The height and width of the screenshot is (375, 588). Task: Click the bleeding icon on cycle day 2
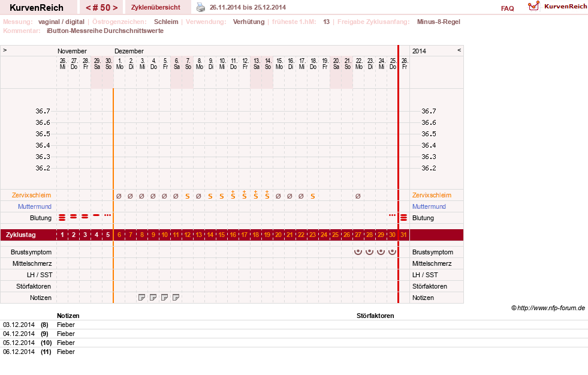coord(74,217)
